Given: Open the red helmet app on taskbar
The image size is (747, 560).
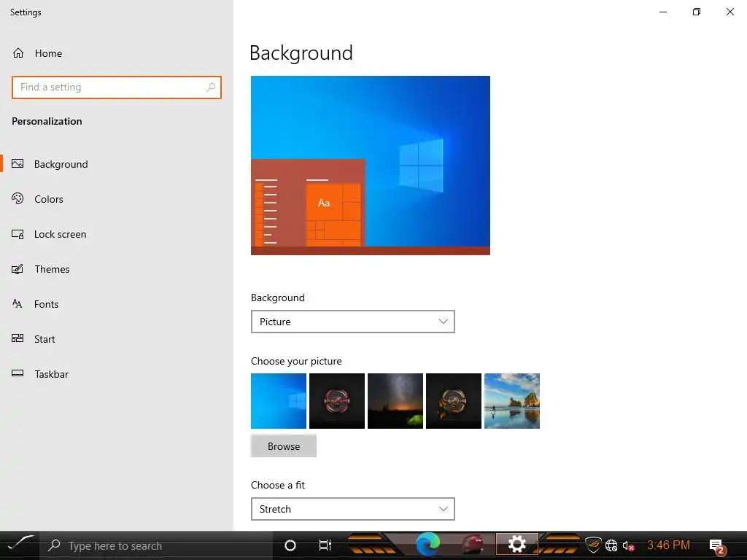Looking at the screenshot, I should pyautogui.click(x=473, y=544).
